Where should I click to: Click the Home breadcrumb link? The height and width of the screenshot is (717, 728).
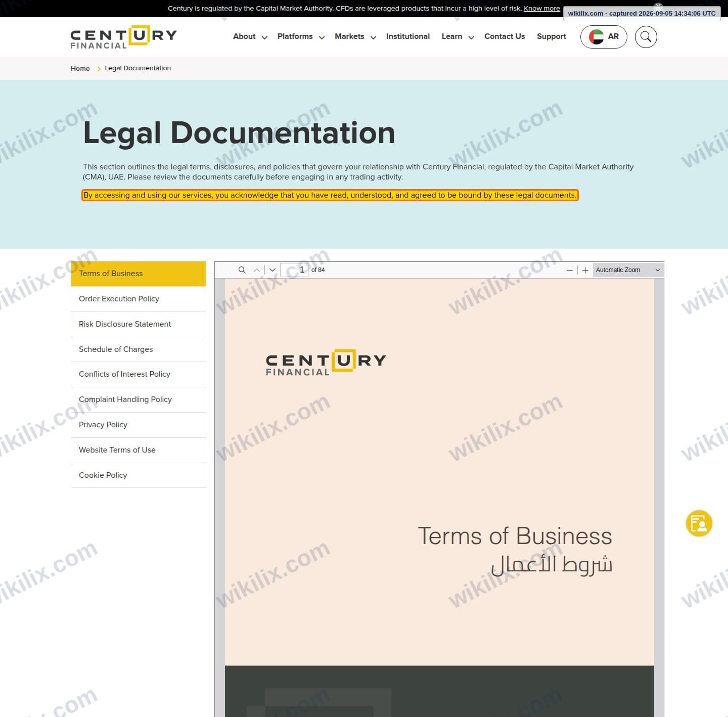pos(80,68)
